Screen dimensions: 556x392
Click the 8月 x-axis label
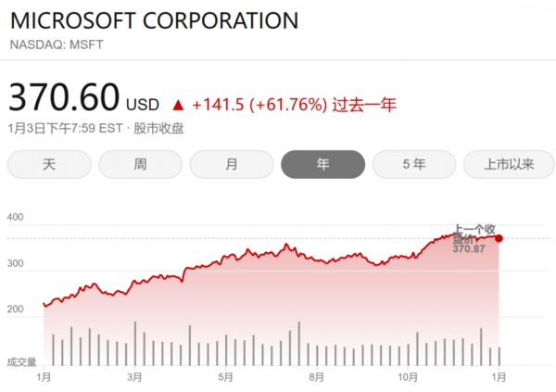(317, 377)
